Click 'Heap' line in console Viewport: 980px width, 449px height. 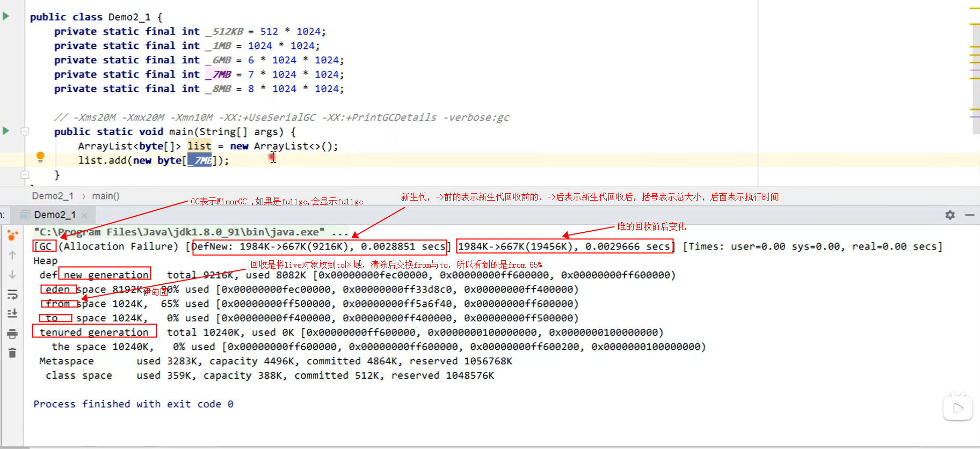(45, 261)
